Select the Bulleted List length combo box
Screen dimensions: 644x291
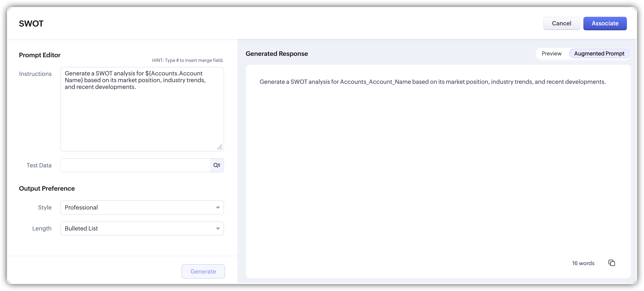(x=138, y=229)
